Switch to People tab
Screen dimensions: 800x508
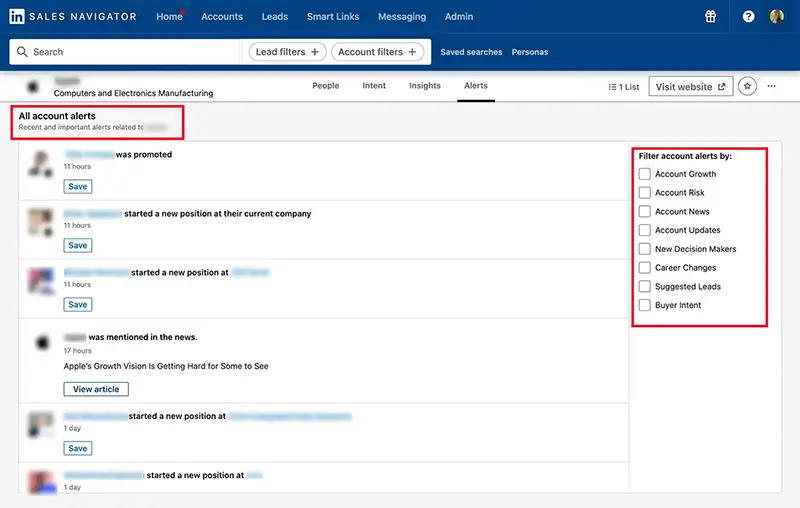pyautogui.click(x=326, y=86)
